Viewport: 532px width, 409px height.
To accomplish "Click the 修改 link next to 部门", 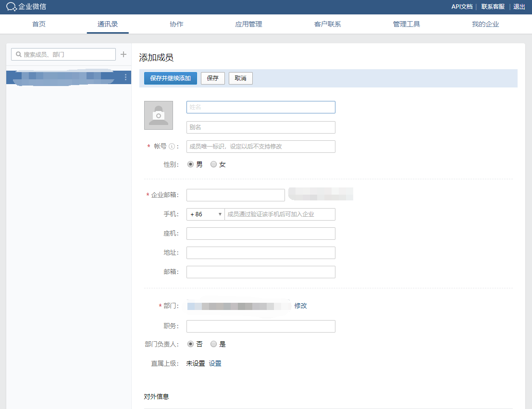I will 300,306.
